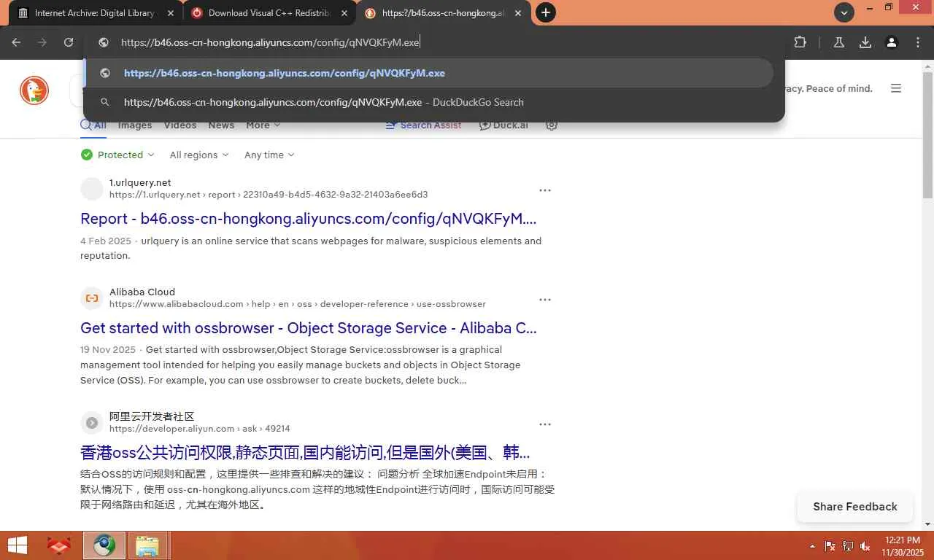The height and width of the screenshot is (560, 934).
Task: Open Get started with ossbrowser result
Action: tap(309, 328)
